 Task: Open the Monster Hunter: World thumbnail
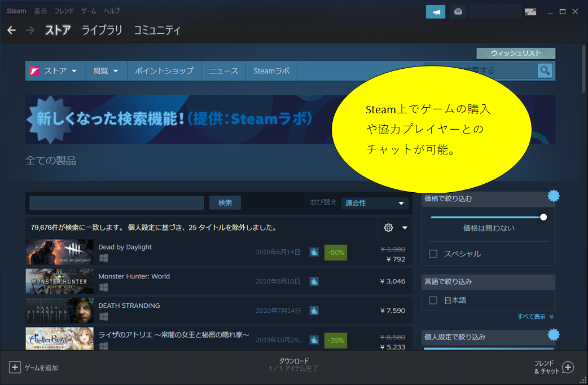(x=60, y=281)
